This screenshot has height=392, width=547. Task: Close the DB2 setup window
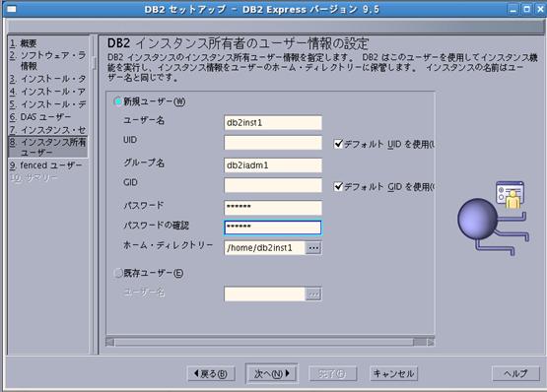(540, 9)
